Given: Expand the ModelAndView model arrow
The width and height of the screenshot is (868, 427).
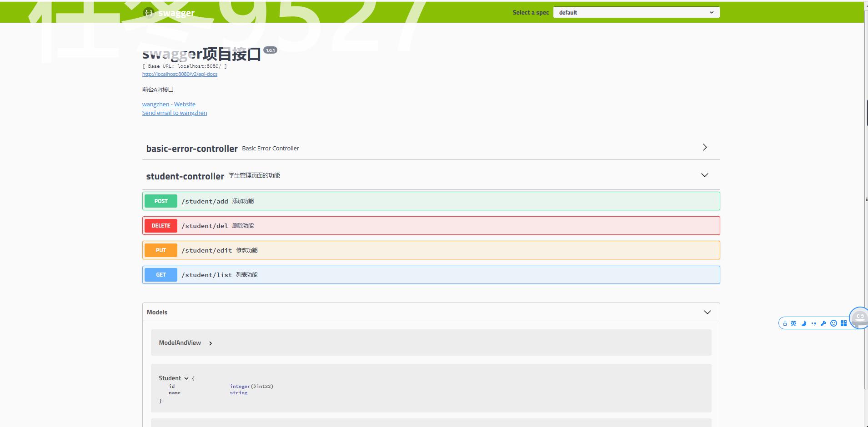Looking at the screenshot, I should 211,343.
